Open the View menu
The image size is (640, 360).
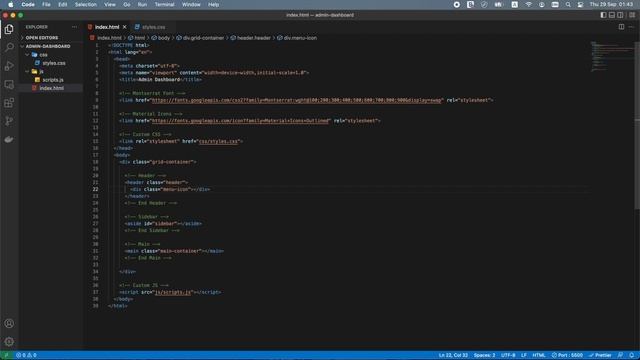click(110, 4)
